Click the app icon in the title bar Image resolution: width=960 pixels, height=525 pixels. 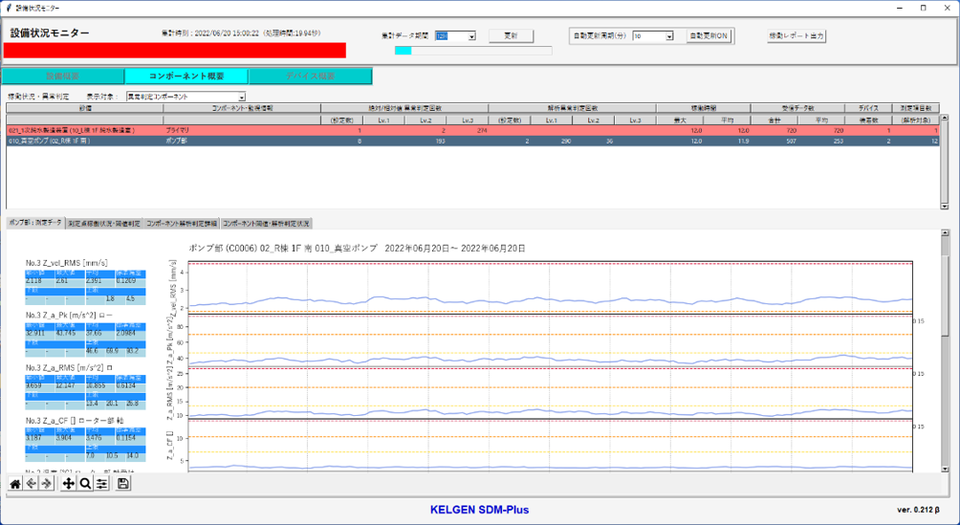(x=8, y=7)
